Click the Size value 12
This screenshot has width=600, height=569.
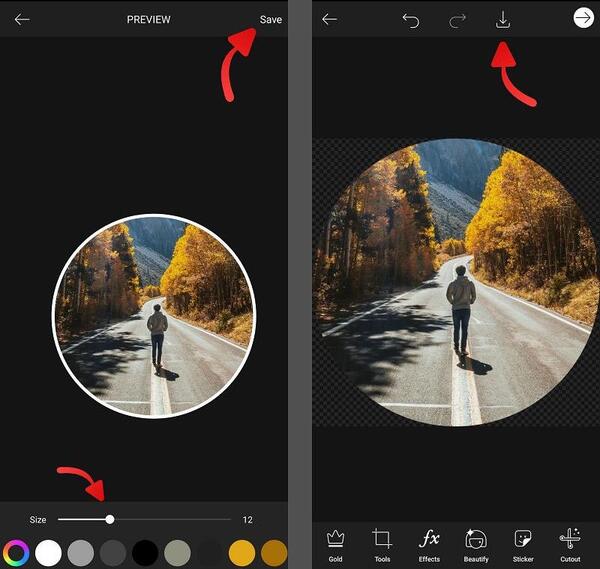click(248, 520)
